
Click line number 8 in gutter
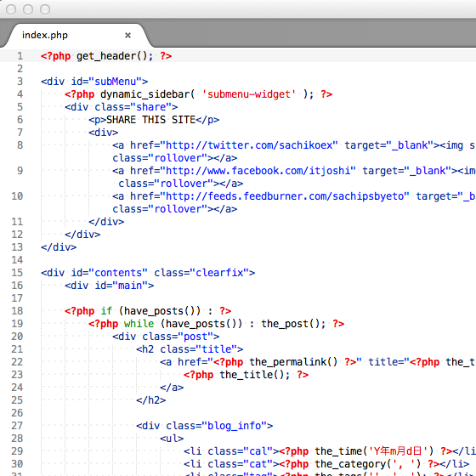click(x=20, y=145)
